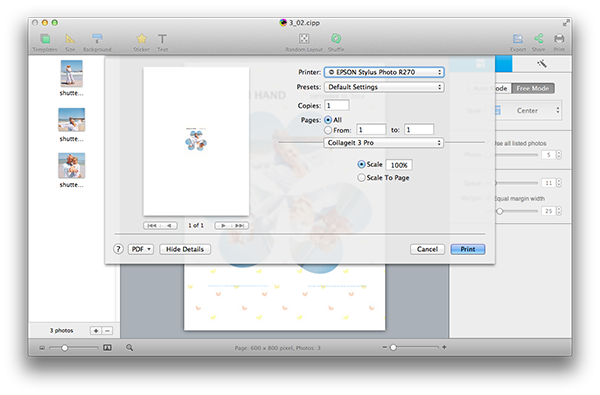Toggle Use all listed photos checkbox

(488, 143)
